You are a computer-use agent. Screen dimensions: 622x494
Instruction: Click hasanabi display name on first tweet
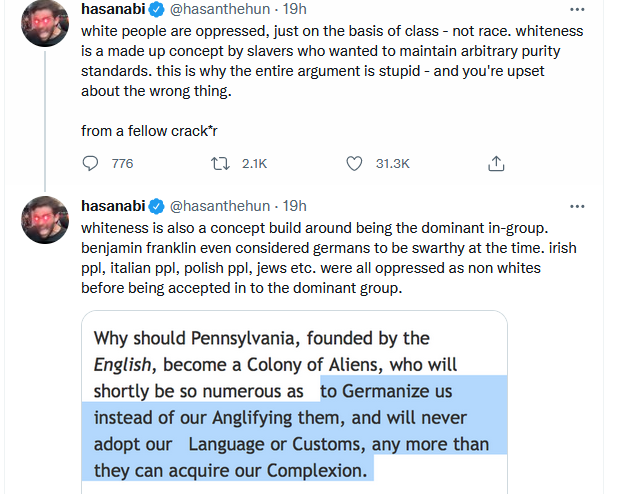tap(113, 9)
